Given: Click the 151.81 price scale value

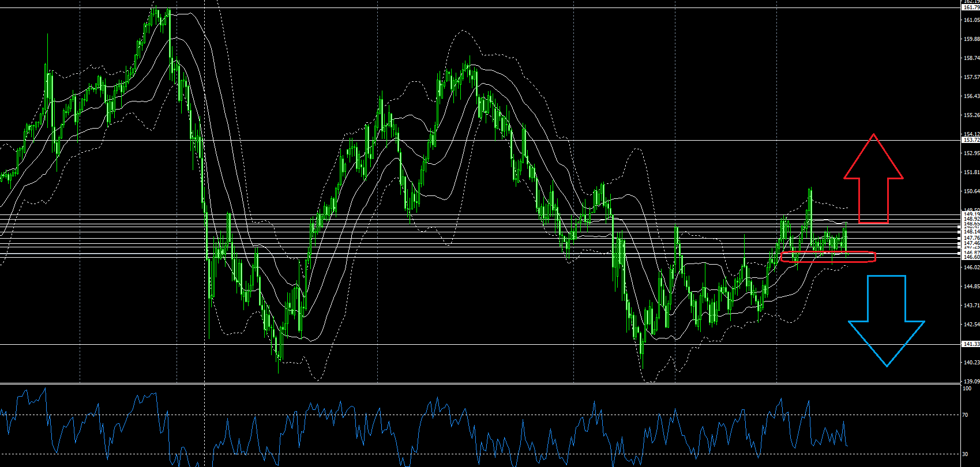Looking at the screenshot, I should [971, 172].
